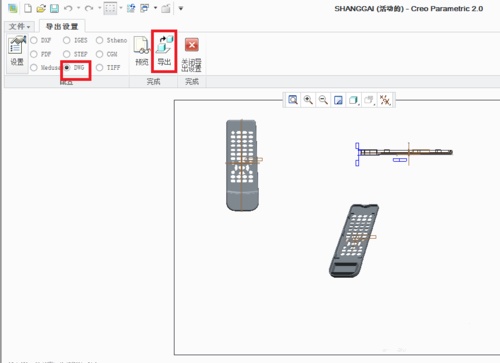Click the Repaint icon in the view toolbar
Screen dimensions: 500x363
pos(338,100)
